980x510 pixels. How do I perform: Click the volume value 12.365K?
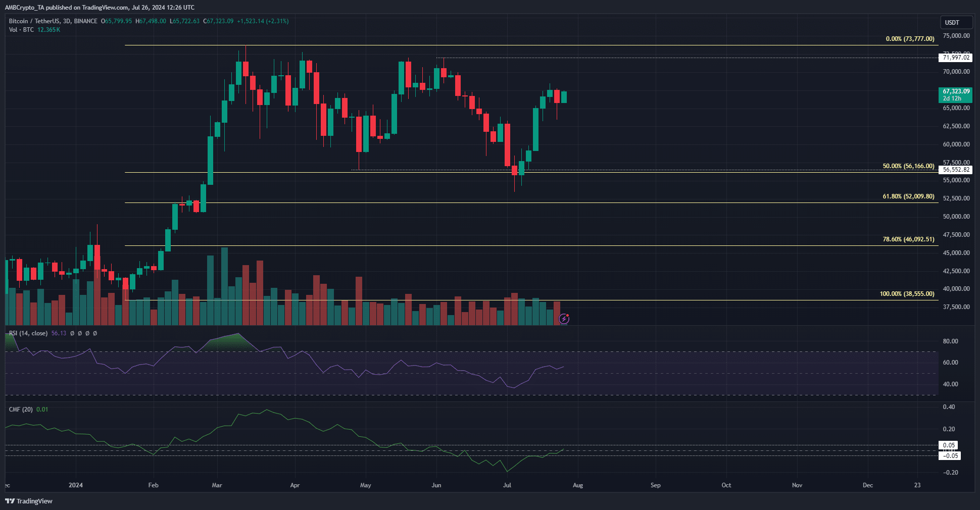tap(48, 30)
